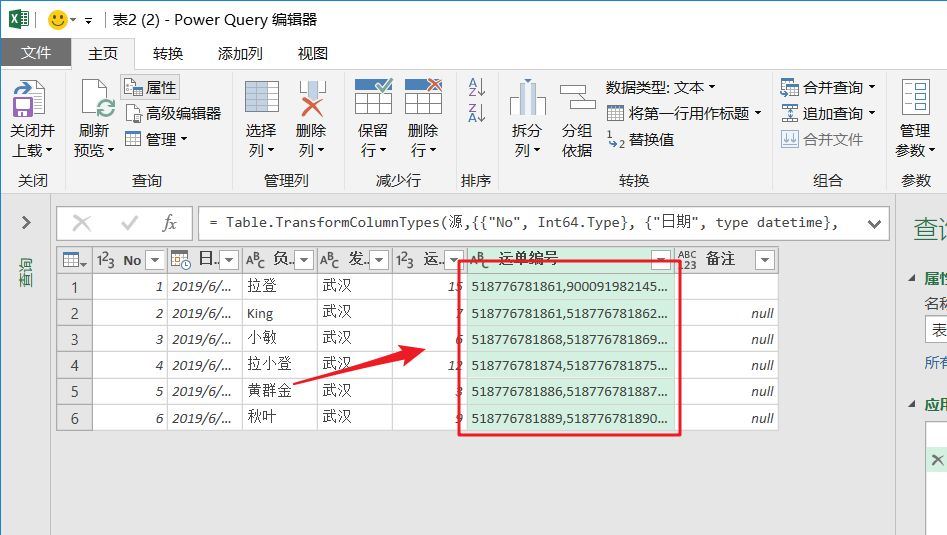The width and height of the screenshot is (947, 535).
Task: Open the 高级编辑器 advanced editor
Action: click(x=173, y=114)
